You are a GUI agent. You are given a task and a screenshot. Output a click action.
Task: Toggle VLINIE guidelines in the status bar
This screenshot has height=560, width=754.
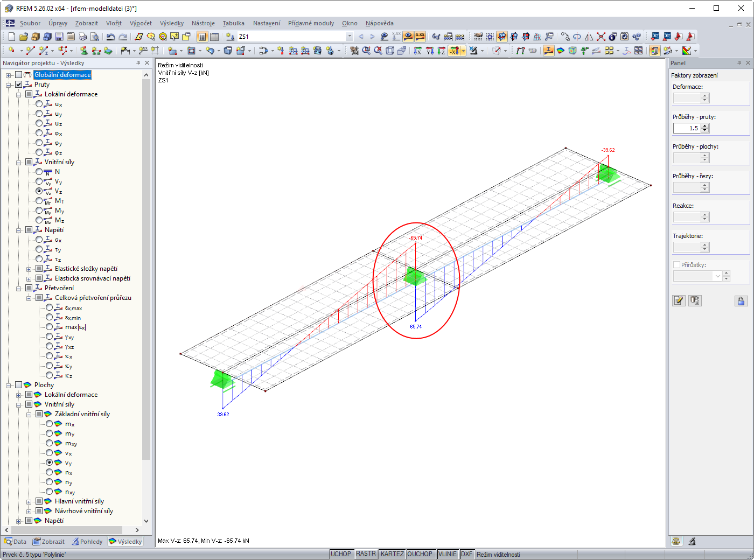click(448, 554)
